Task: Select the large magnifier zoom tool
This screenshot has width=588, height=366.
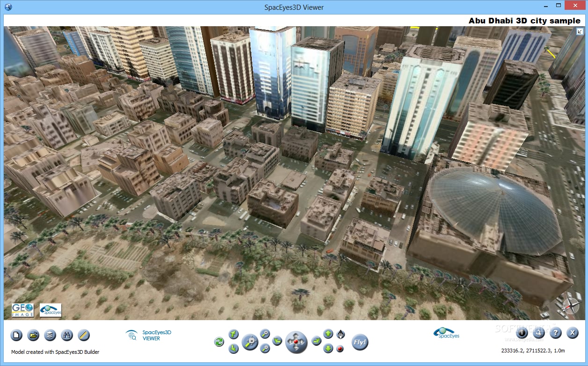Action: (x=250, y=343)
